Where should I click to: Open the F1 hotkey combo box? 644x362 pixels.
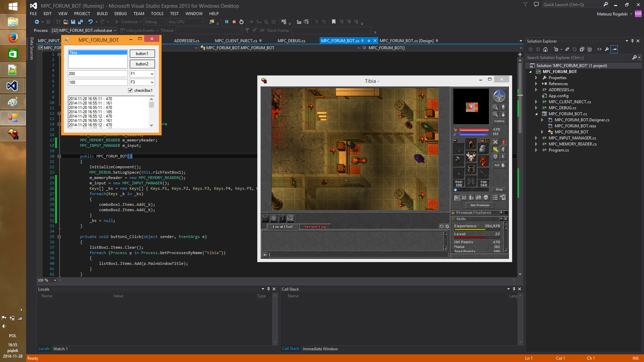(x=142, y=74)
